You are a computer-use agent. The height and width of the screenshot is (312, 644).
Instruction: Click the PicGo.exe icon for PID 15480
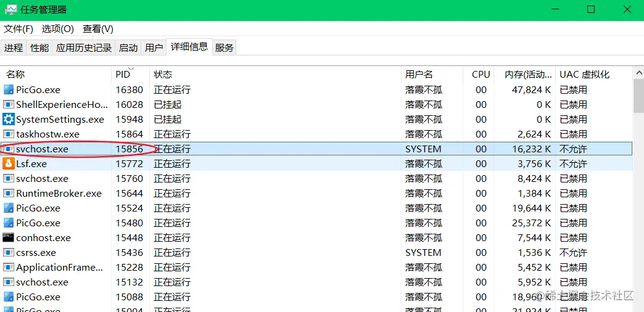point(8,223)
